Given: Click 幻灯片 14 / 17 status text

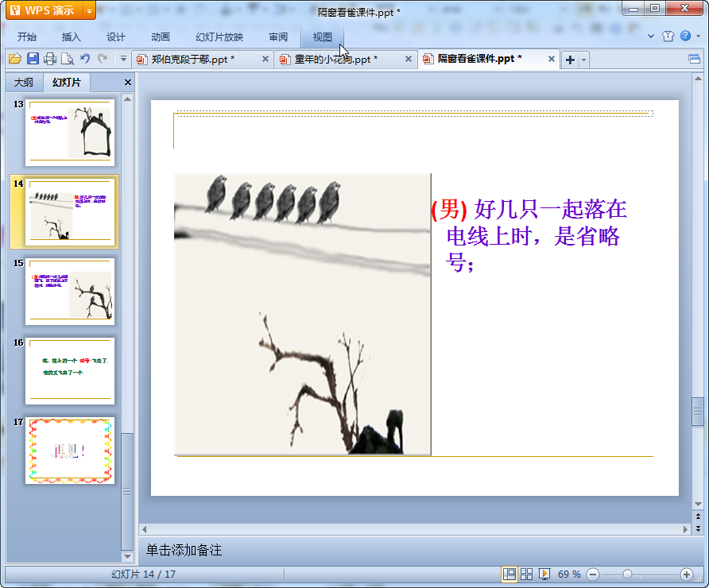Looking at the screenshot, I should [x=143, y=574].
